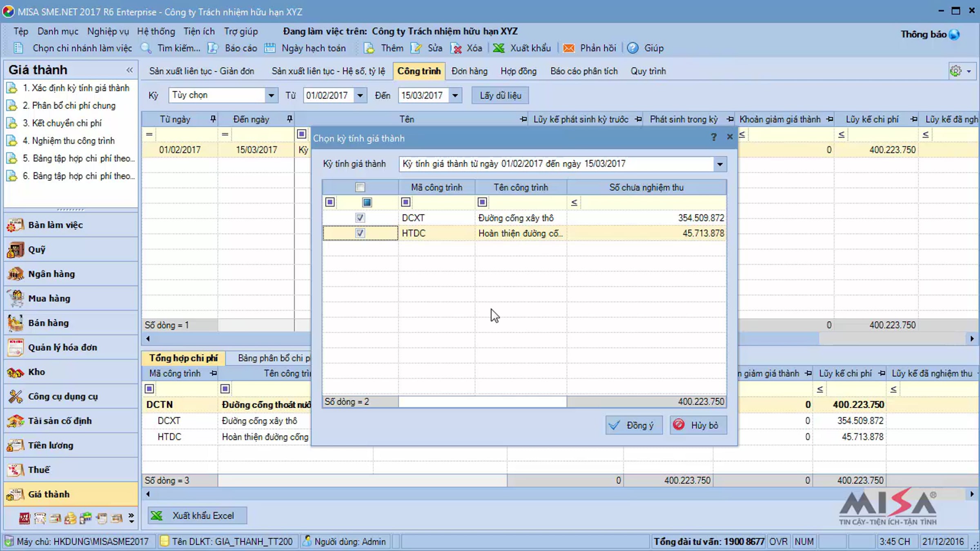The height and width of the screenshot is (551, 980).
Task: Collapse the Giá thành side panel
Action: coord(129,70)
